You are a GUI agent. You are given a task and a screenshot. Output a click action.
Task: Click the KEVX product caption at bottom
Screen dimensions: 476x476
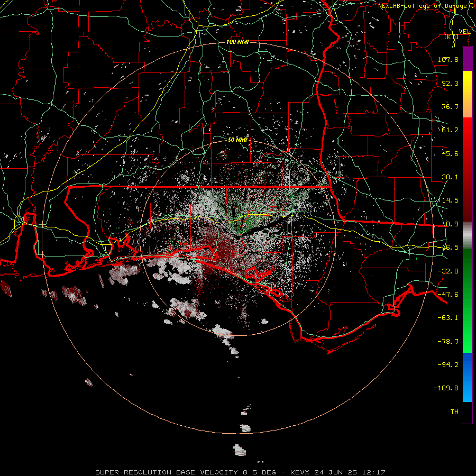(241, 472)
